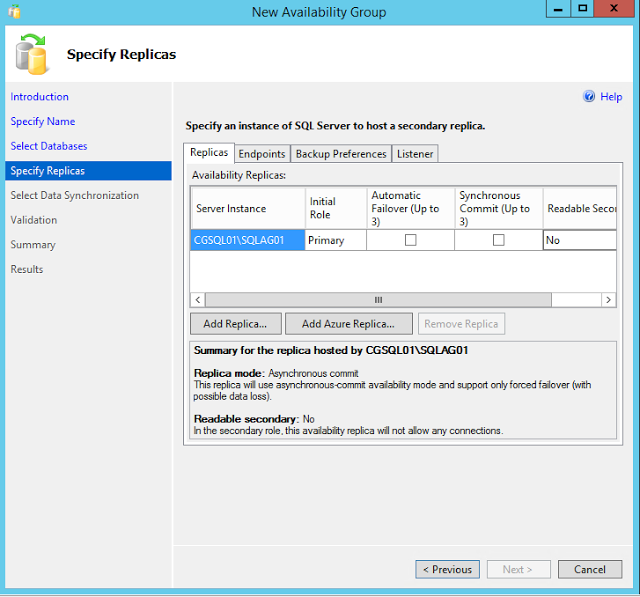640x597 pixels.
Task: Click the Server Instance column header
Action: tap(248, 208)
